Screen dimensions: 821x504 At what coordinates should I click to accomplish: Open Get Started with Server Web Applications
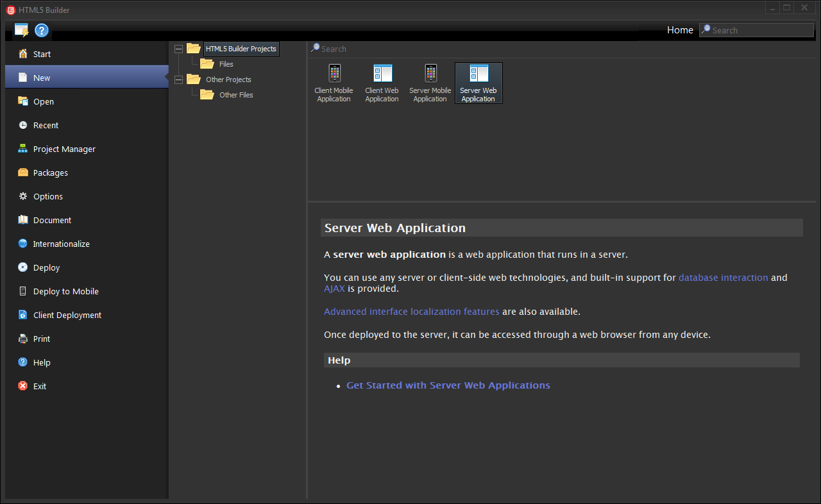pos(448,385)
